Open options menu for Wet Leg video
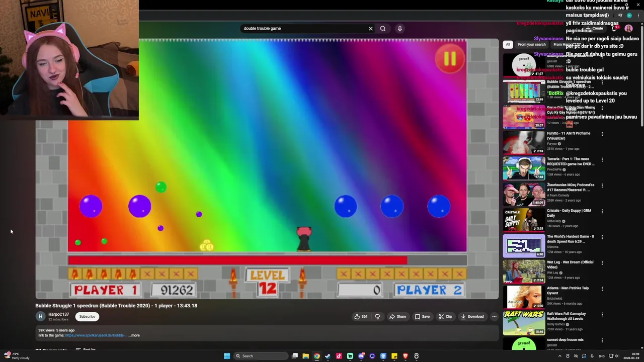This screenshot has width=644, height=362. (602, 263)
